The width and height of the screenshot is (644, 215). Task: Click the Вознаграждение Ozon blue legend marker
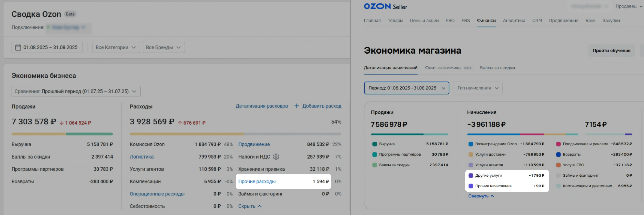pyautogui.click(x=471, y=144)
